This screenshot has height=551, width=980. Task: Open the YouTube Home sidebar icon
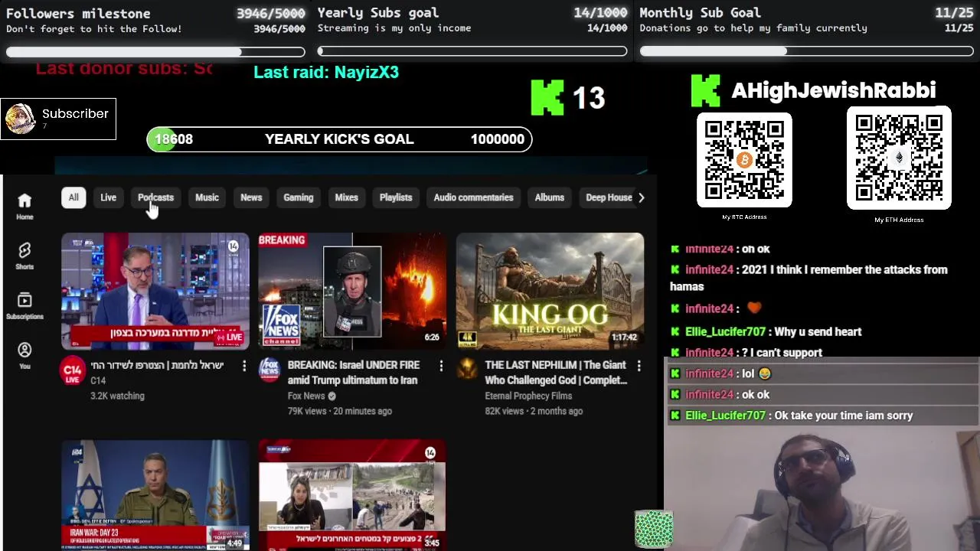[x=24, y=205]
